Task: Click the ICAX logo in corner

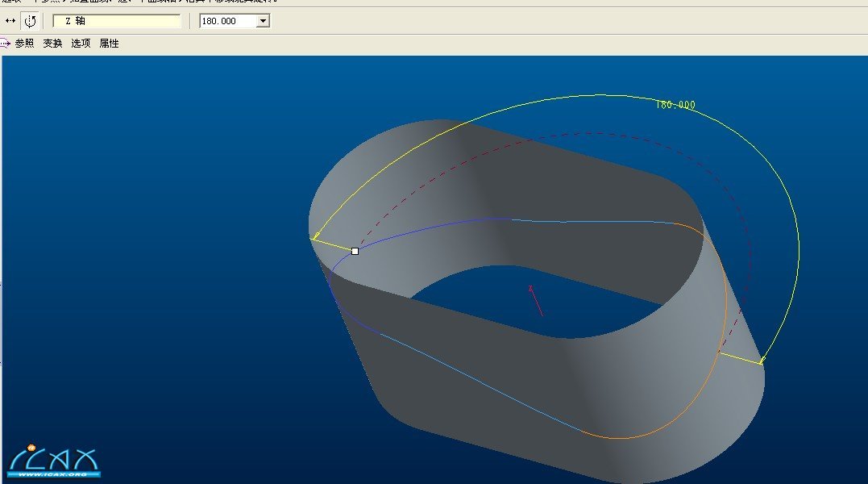Action: [53, 460]
